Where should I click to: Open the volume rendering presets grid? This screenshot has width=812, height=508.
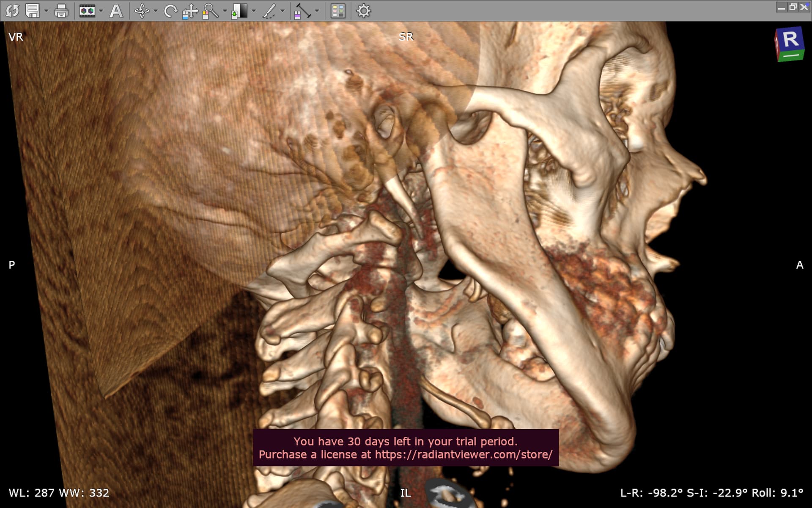(x=338, y=11)
